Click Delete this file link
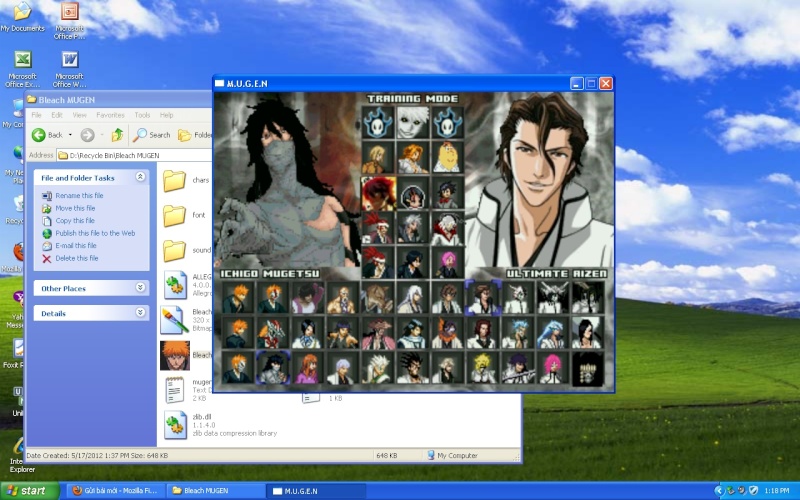This screenshot has width=800, height=500. [x=77, y=258]
